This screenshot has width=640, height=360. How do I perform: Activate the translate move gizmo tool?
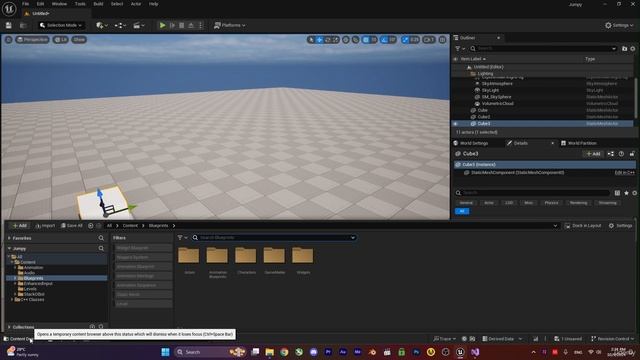coord(320,40)
